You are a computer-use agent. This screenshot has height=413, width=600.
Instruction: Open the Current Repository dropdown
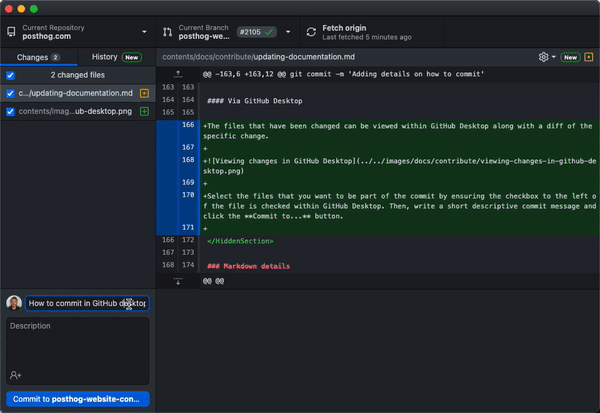[x=77, y=32]
